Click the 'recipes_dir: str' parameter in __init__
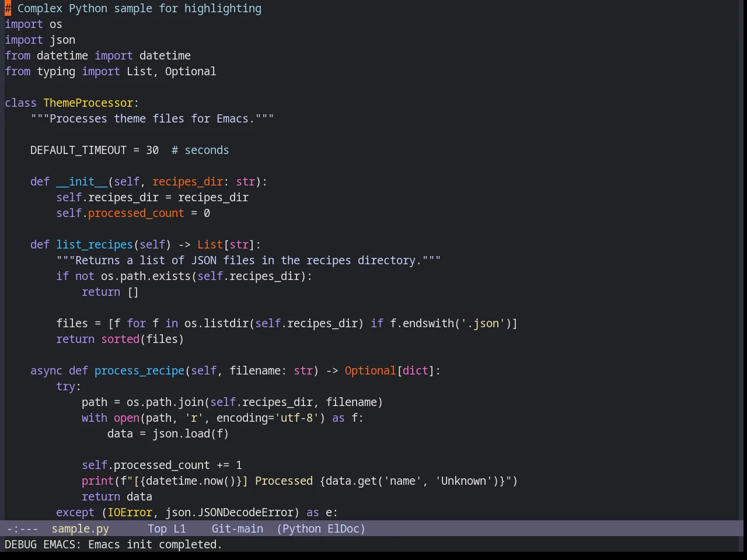Image resolution: width=747 pixels, height=560 pixels. click(x=204, y=181)
